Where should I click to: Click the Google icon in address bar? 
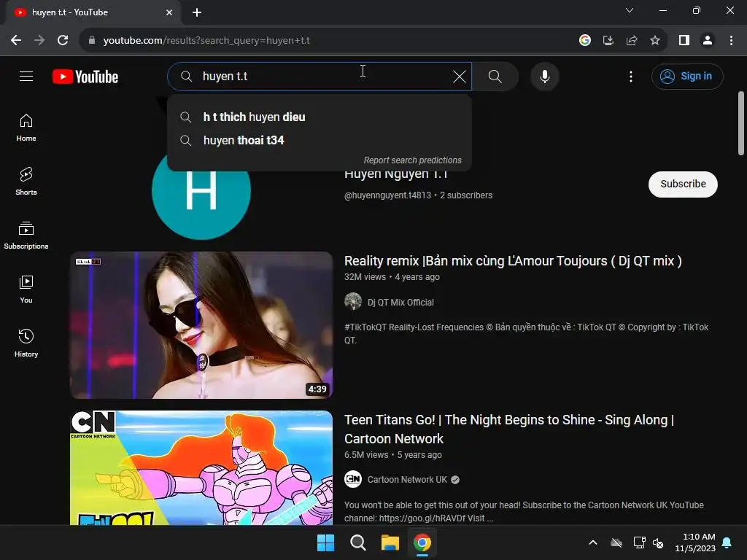click(585, 41)
